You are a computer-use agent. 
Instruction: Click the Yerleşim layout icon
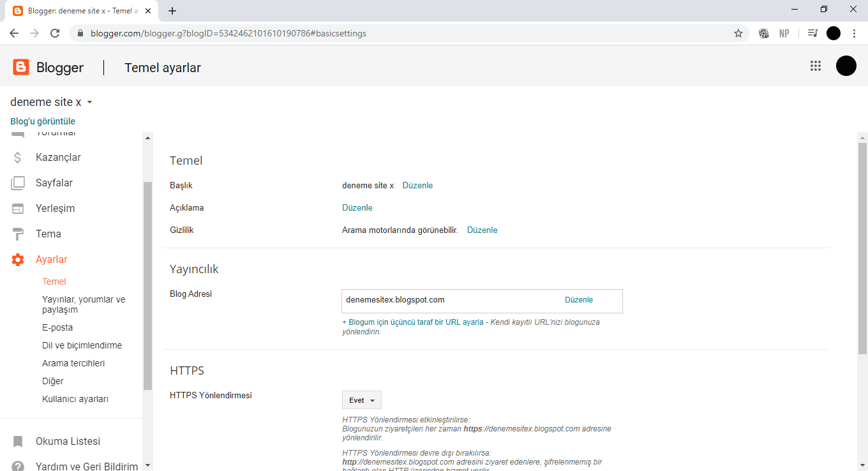(x=18, y=209)
